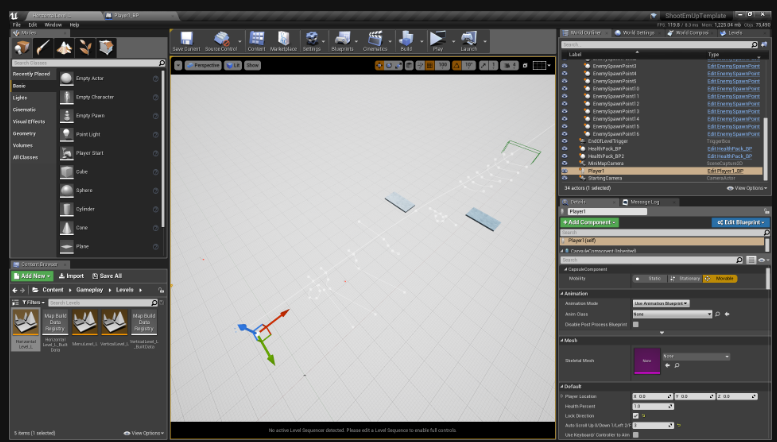Screen dimensions: 777x442
Task: Open the Content browser toolbar icon
Action: 257,41
